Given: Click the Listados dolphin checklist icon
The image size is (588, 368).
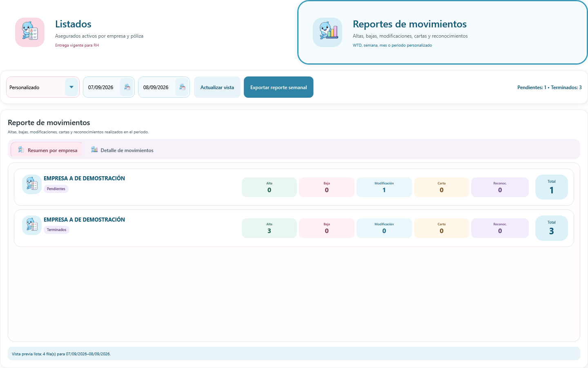Looking at the screenshot, I should pos(30,32).
